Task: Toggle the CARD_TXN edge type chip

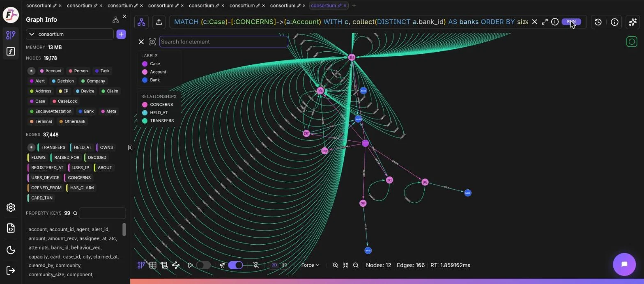Action: point(41,198)
